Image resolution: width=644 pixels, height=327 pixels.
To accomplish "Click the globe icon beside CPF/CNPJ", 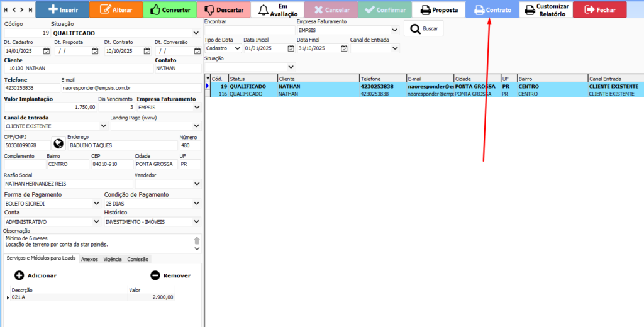I will (58, 145).
